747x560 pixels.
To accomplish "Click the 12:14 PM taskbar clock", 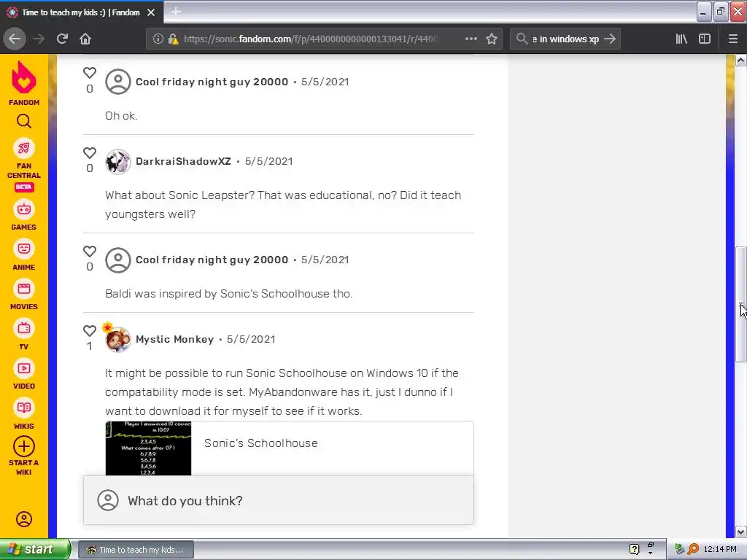I will (x=720, y=550).
